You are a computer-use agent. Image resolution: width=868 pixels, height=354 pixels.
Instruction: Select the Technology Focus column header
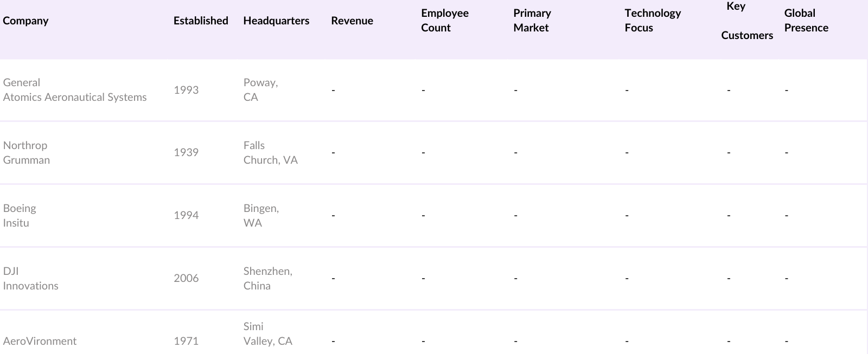pos(653,21)
